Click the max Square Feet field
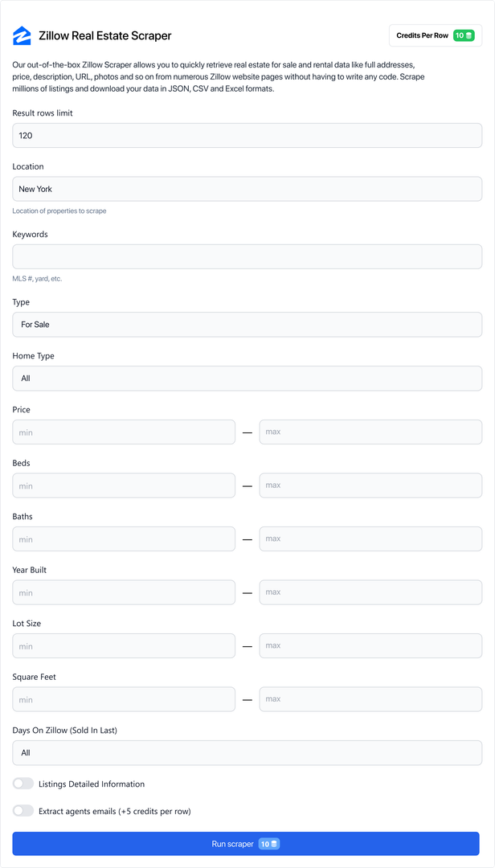 pos(370,698)
